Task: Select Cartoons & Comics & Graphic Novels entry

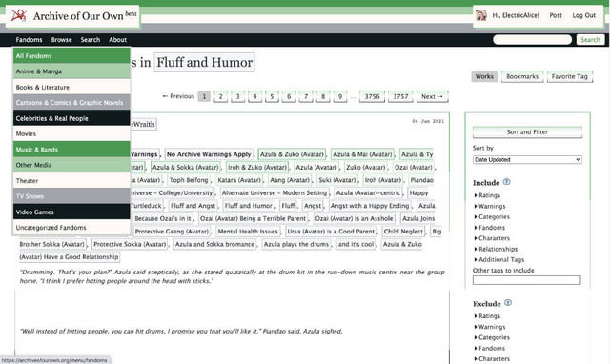Action: point(71,103)
